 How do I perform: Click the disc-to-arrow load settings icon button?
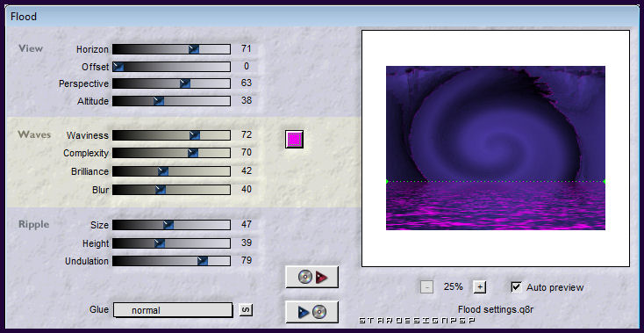click(x=311, y=277)
